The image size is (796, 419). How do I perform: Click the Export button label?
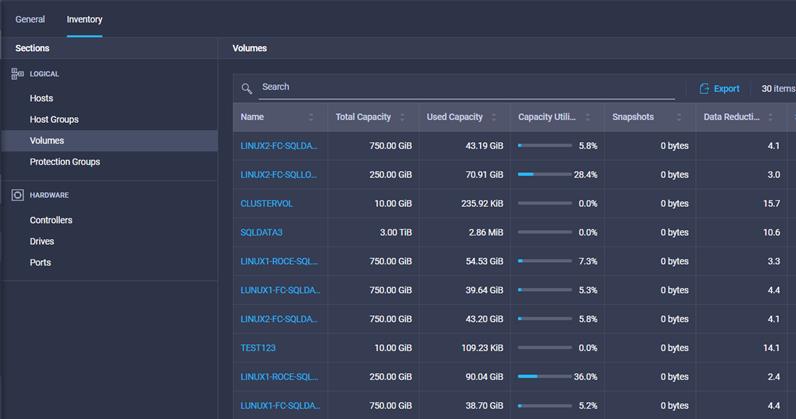[726, 89]
